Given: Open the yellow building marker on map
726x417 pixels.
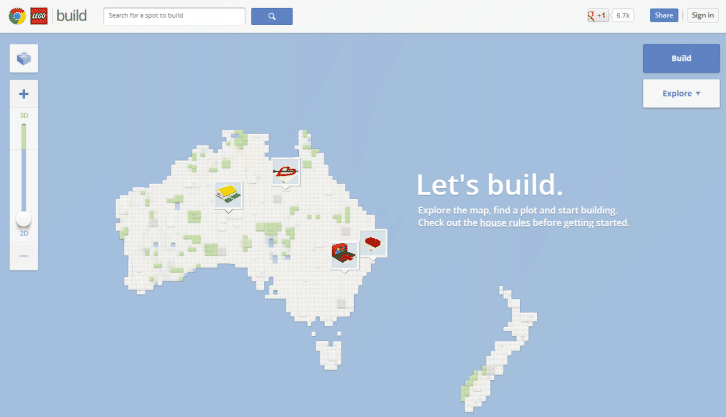Looking at the screenshot, I should coord(228,195).
